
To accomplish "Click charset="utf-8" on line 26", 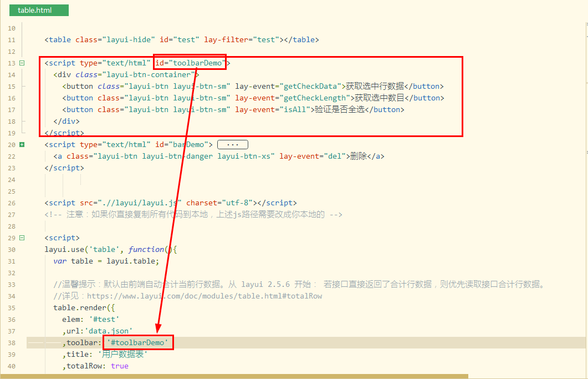I will (x=219, y=203).
